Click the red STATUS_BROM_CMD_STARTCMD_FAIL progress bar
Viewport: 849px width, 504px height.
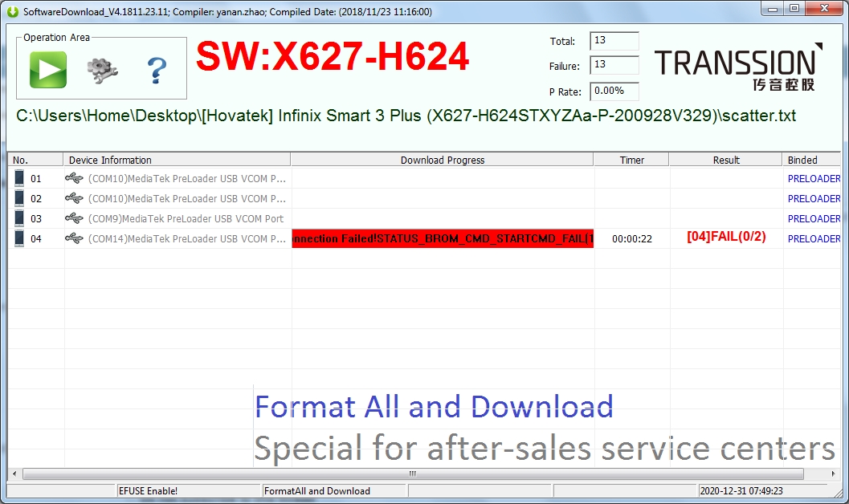tap(443, 238)
